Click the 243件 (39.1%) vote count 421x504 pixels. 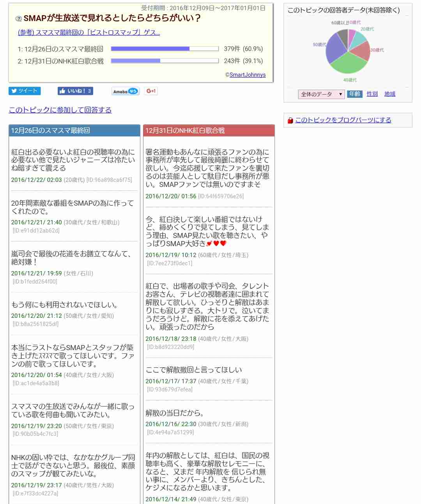click(243, 61)
